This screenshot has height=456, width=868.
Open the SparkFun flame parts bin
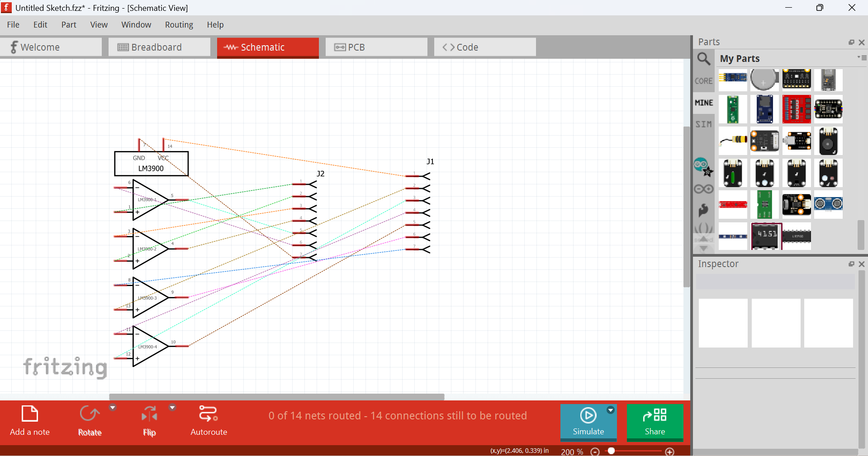(x=703, y=210)
